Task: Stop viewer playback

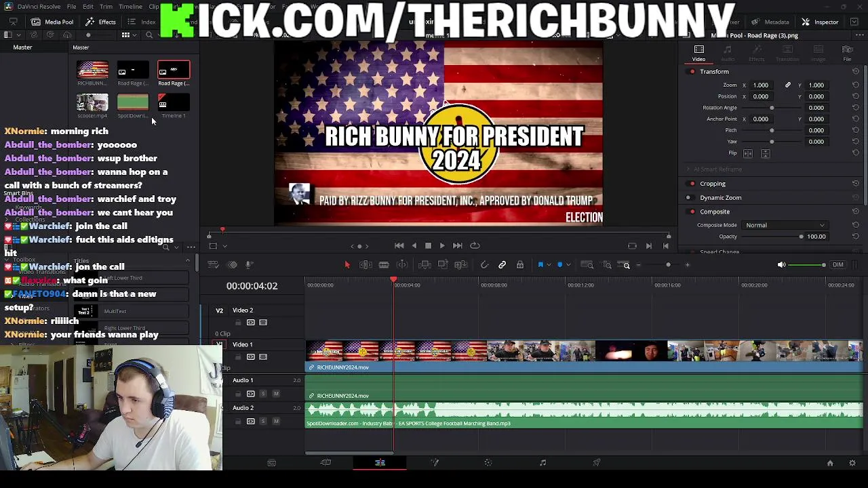Action: pyautogui.click(x=428, y=246)
